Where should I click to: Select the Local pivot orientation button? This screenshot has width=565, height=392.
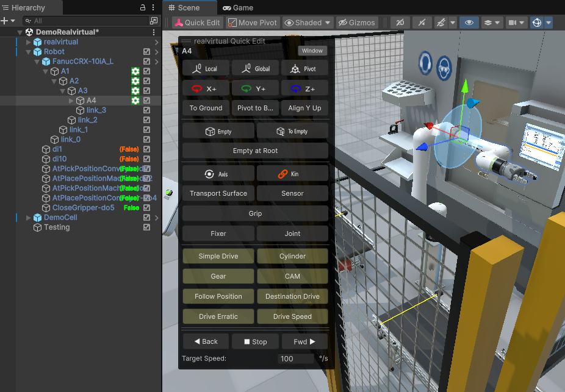(206, 68)
